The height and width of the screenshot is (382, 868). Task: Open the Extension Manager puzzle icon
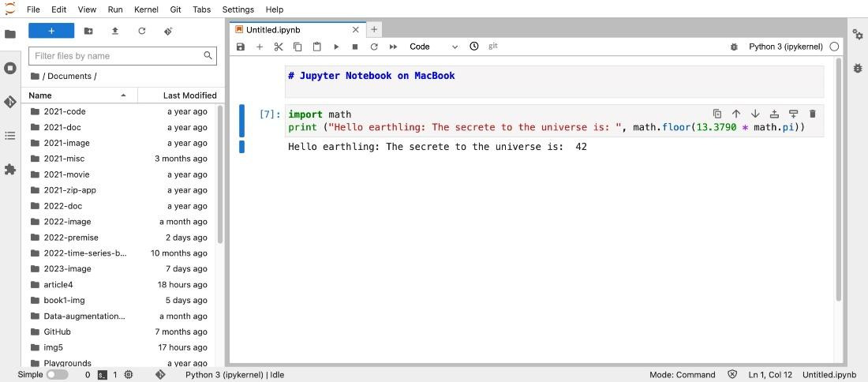(x=10, y=170)
